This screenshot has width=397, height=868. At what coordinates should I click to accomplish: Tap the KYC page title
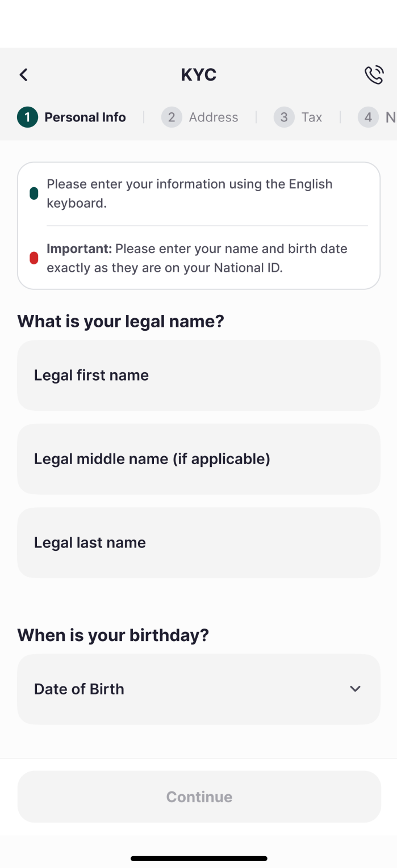tap(198, 75)
